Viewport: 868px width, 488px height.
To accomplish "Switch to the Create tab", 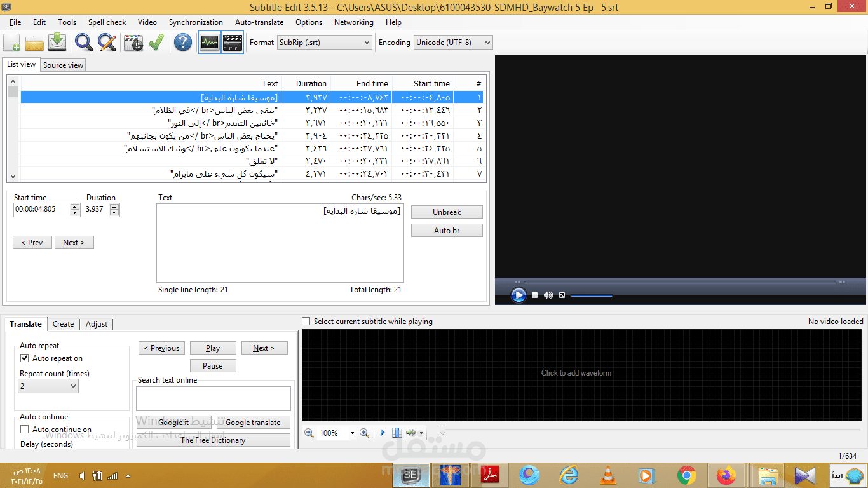I will click(x=63, y=324).
